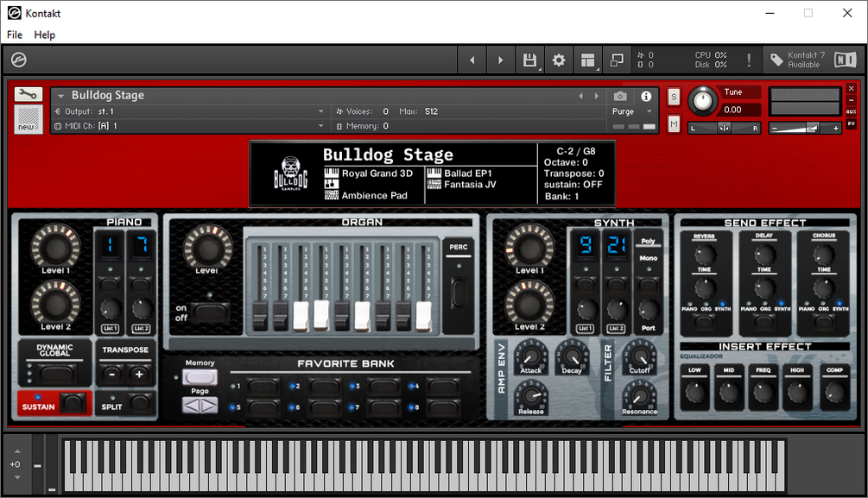868x498 pixels.
Task: Click the amp envelope Attack knob
Action: pos(531,356)
